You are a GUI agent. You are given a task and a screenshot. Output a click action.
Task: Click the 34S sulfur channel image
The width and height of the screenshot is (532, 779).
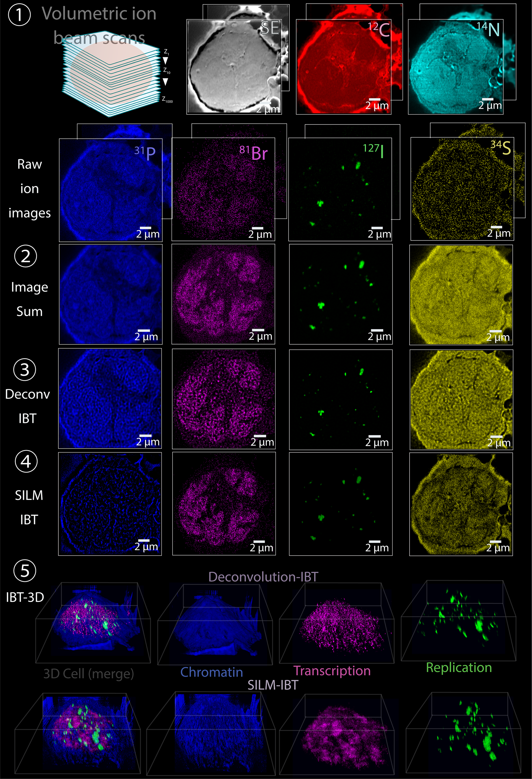point(459,189)
